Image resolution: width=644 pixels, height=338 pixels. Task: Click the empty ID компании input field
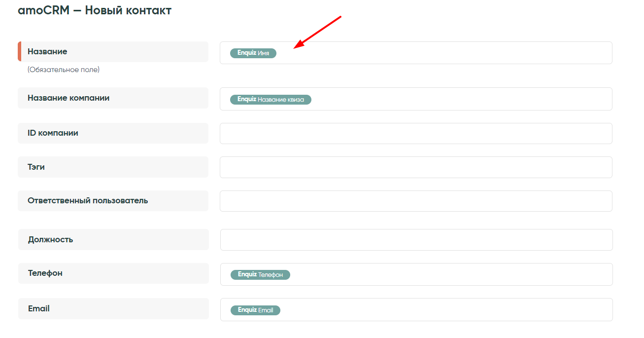(416, 134)
